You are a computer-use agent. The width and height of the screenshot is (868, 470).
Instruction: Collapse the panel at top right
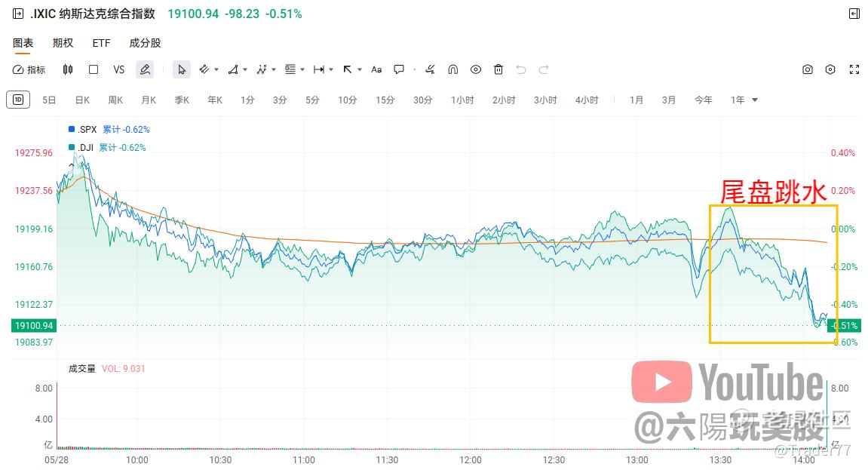(854, 14)
